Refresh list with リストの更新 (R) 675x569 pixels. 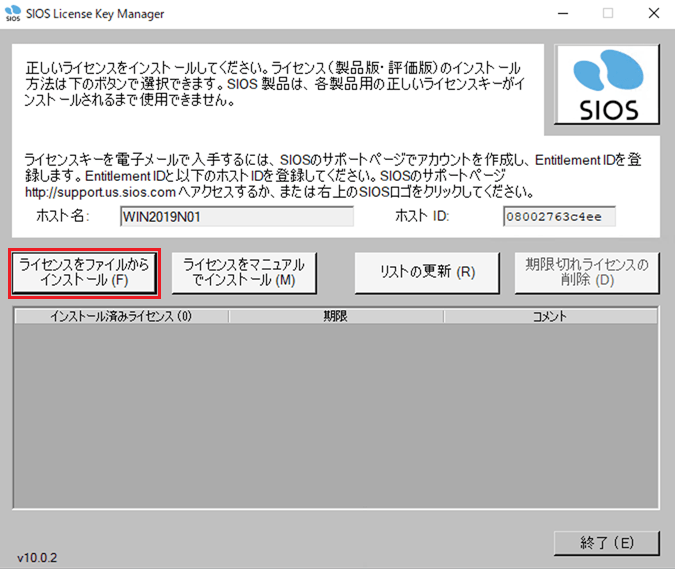click(427, 273)
